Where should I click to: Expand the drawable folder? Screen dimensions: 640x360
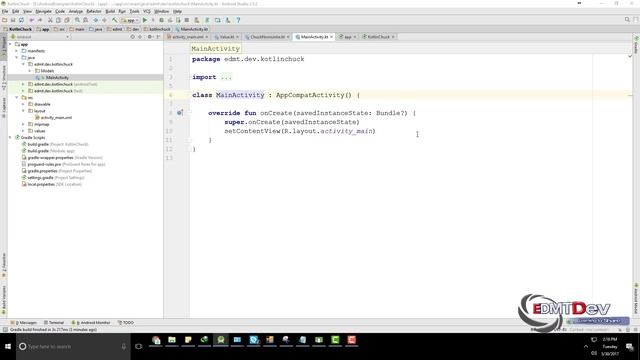point(23,104)
